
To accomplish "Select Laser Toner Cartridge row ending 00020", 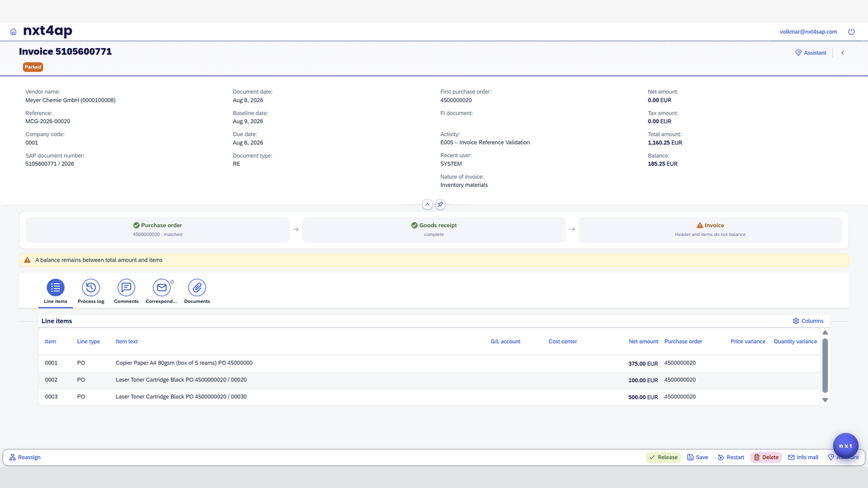I will [x=429, y=380].
